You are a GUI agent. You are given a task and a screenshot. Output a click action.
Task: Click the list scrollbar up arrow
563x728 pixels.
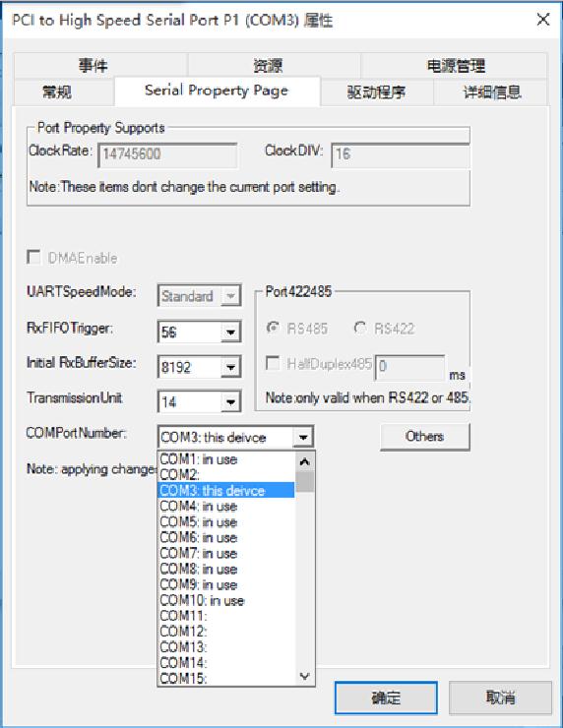tap(305, 461)
